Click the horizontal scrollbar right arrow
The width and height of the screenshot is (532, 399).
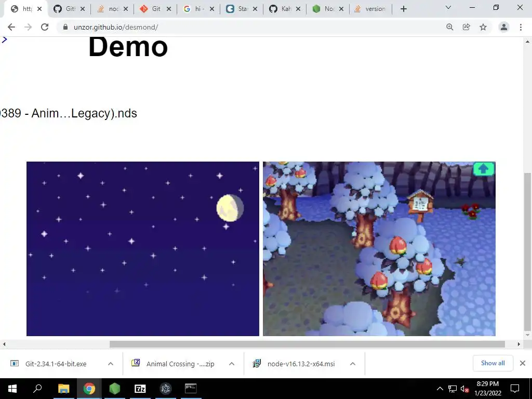click(519, 344)
